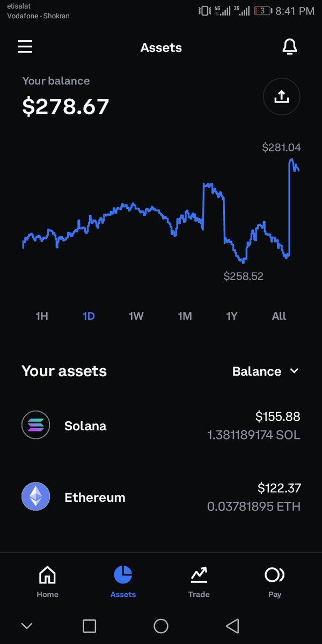Tap the Ethereum coin icon
The height and width of the screenshot is (644, 322).
[x=35, y=496]
